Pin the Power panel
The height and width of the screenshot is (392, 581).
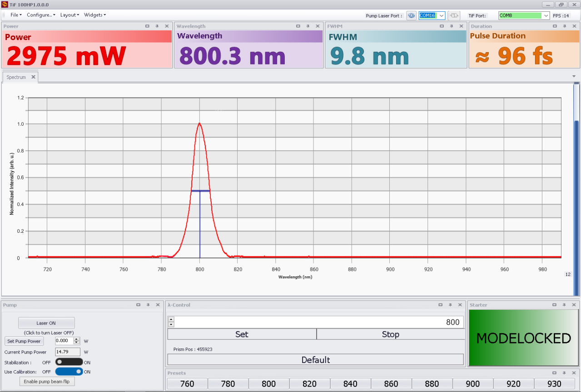point(157,26)
